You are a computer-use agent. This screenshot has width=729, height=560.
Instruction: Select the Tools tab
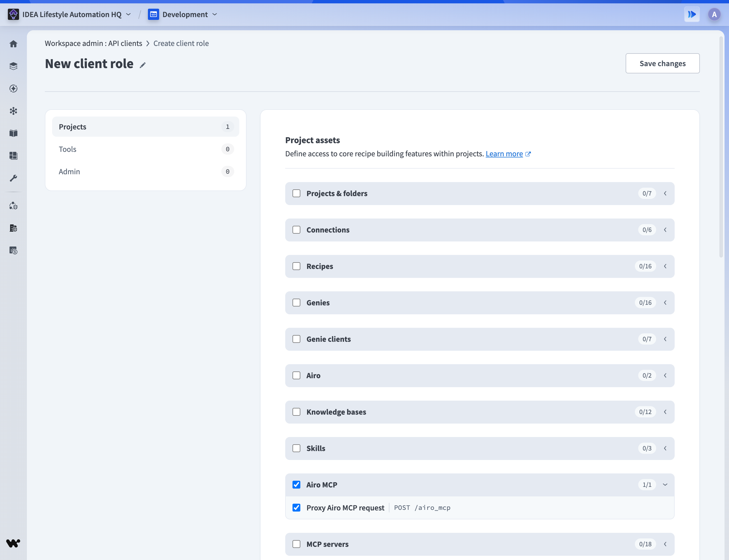pyautogui.click(x=146, y=149)
